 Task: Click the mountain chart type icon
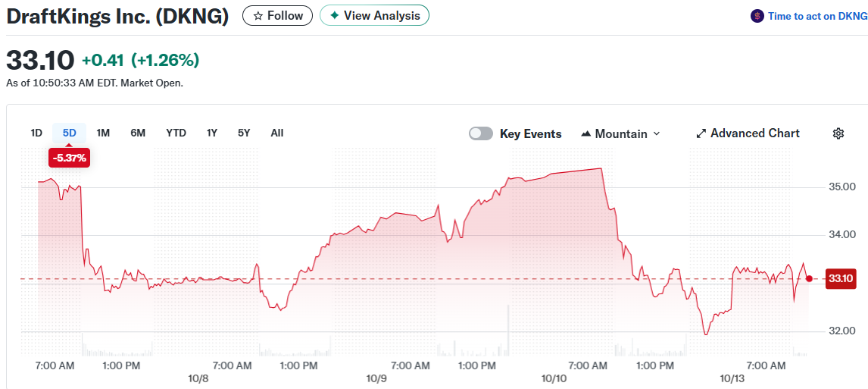click(585, 133)
